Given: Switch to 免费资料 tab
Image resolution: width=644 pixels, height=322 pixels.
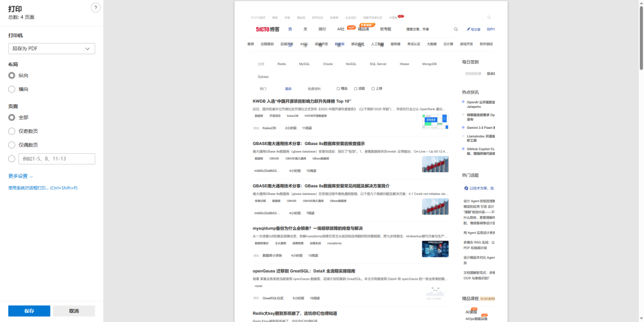Looking at the screenshot, I should tap(314, 89).
